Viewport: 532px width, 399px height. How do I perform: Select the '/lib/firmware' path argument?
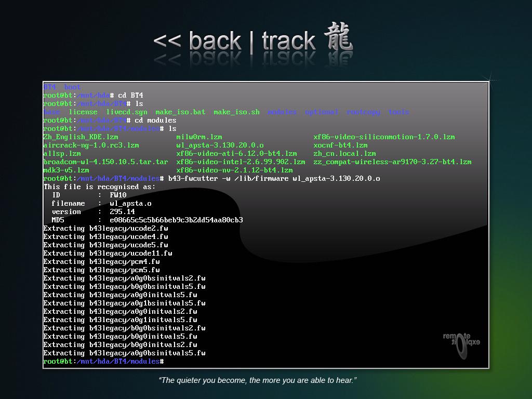point(262,179)
